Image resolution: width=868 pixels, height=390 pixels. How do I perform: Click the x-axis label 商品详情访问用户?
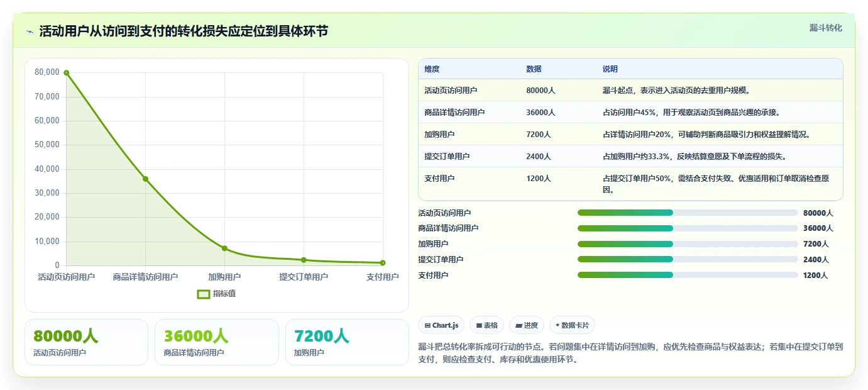[145, 277]
